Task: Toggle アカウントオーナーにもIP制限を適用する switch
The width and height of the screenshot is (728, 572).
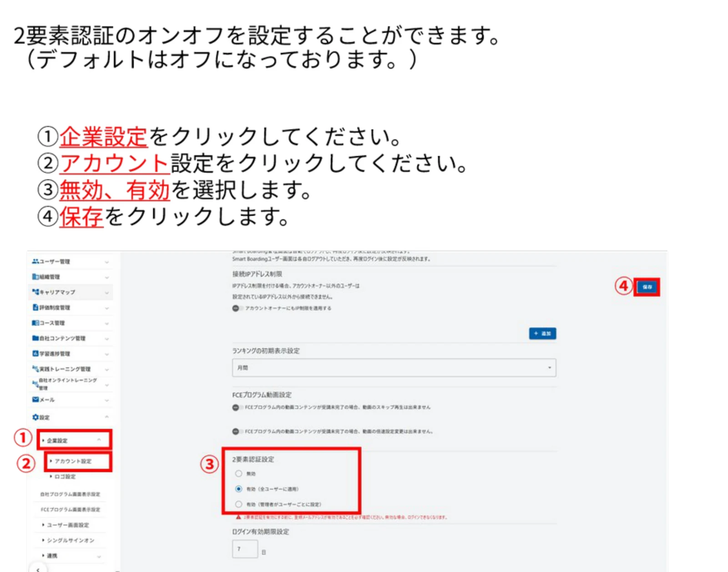Action: pos(237,308)
